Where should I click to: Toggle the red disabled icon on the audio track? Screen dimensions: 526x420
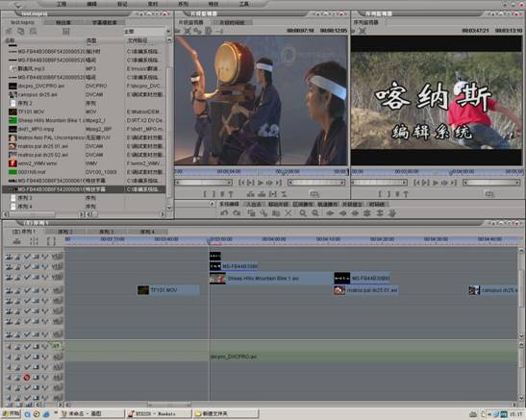pyautogui.click(x=27, y=378)
